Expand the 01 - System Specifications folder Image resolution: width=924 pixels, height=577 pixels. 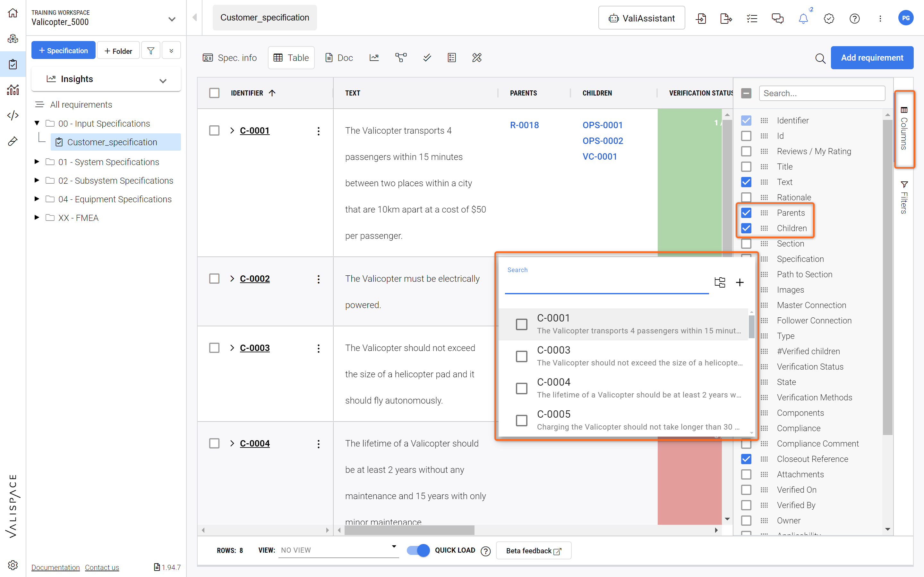click(x=37, y=162)
